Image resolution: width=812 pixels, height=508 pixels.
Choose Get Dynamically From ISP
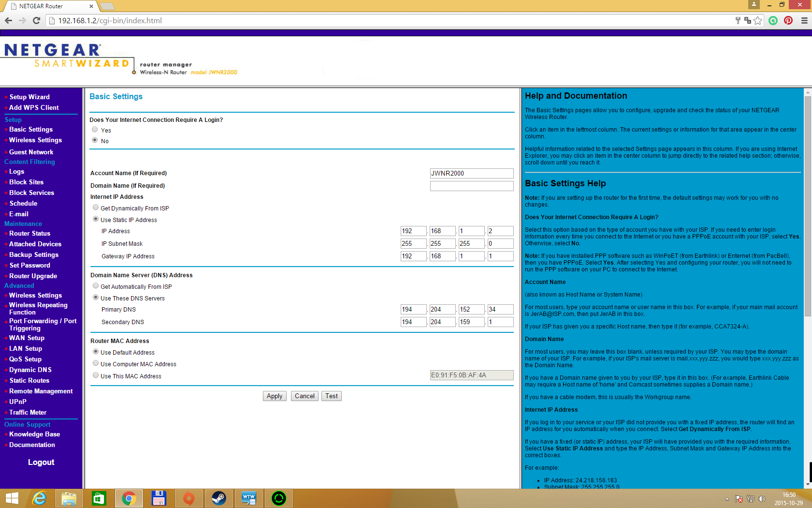pyautogui.click(x=96, y=208)
